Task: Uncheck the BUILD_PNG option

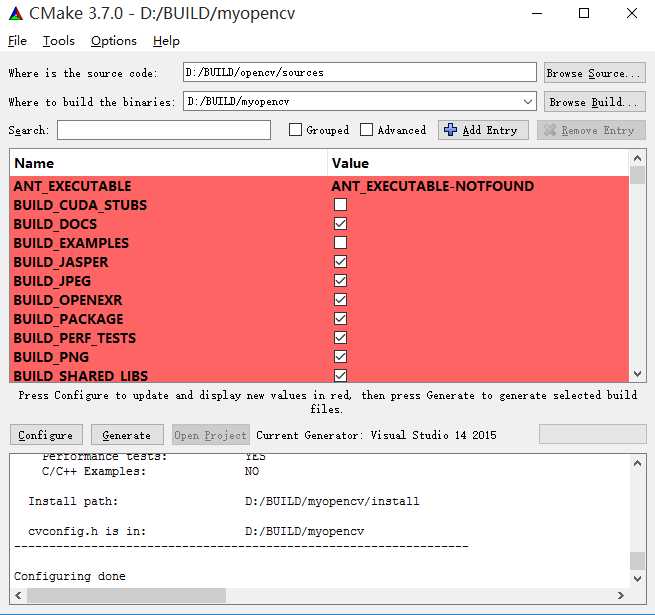Action: click(x=340, y=356)
